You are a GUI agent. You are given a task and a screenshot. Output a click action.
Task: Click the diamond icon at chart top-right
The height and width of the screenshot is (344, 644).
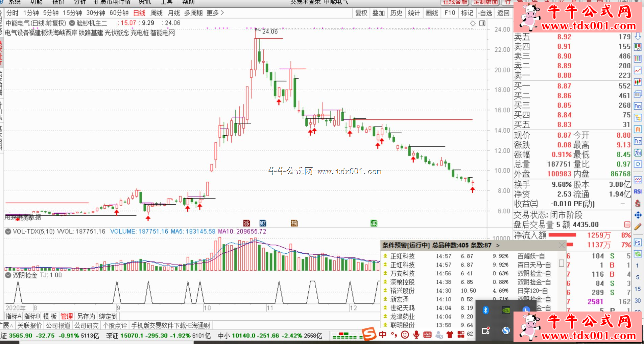point(473,23)
